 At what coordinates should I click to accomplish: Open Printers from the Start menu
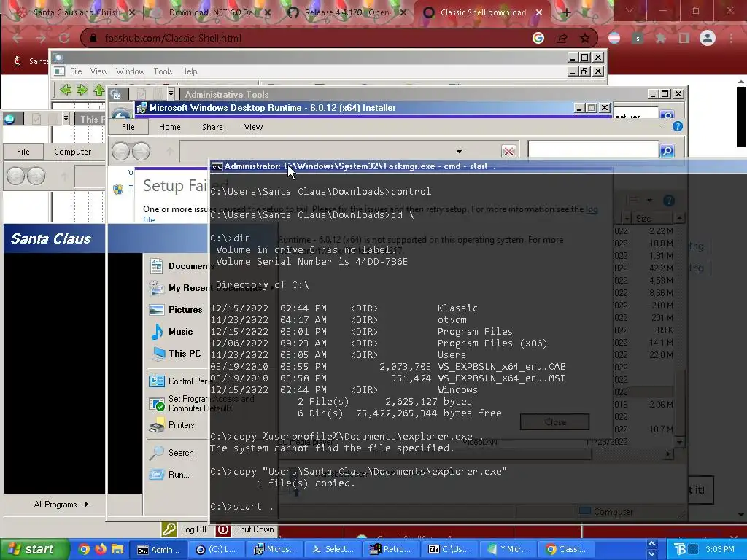pyautogui.click(x=172, y=425)
